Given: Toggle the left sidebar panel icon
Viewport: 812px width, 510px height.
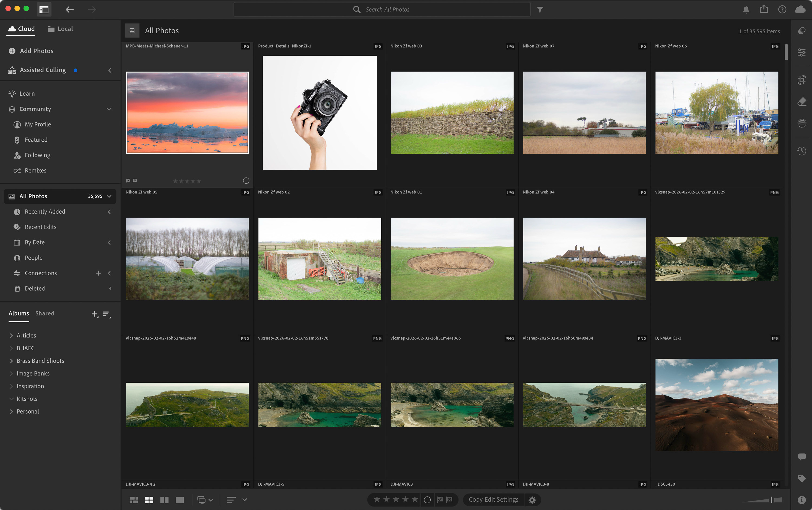Looking at the screenshot, I should click(44, 9).
